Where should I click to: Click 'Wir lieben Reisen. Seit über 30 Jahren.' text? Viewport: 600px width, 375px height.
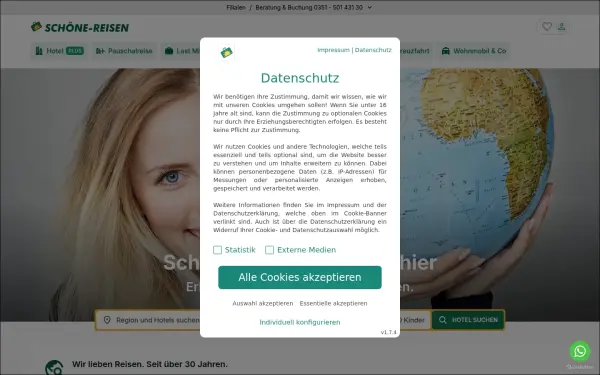[x=150, y=364]
